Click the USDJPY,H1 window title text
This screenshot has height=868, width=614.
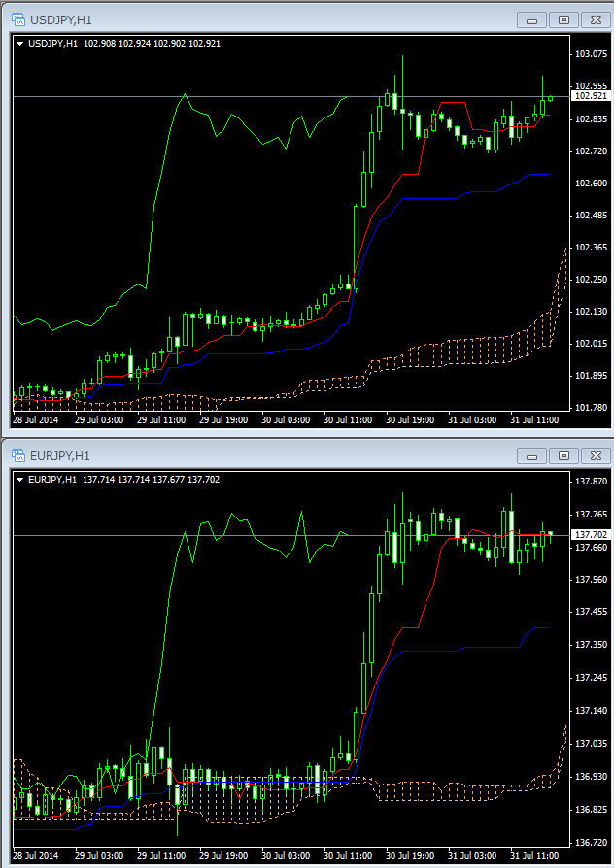tap(61, 20)
